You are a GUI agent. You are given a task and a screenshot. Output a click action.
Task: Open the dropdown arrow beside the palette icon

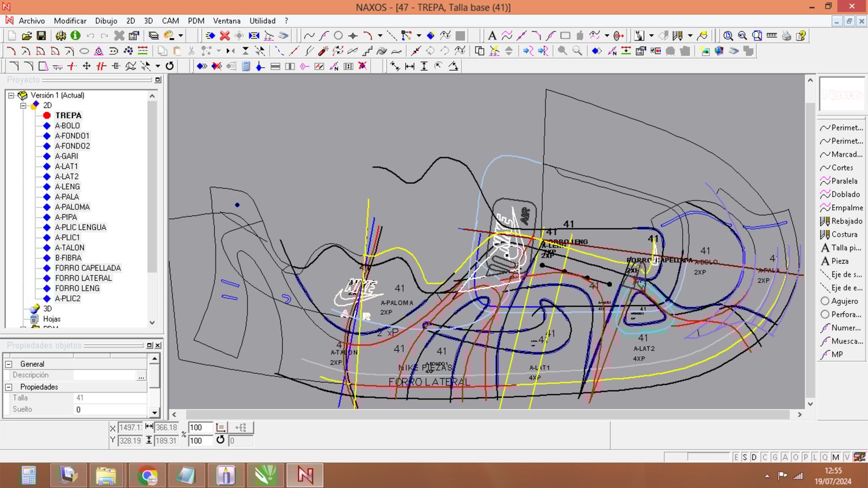tap(181, 36)
